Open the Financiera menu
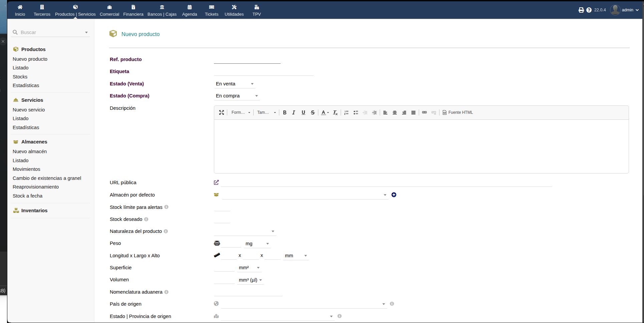 click(x=133, y=10)
